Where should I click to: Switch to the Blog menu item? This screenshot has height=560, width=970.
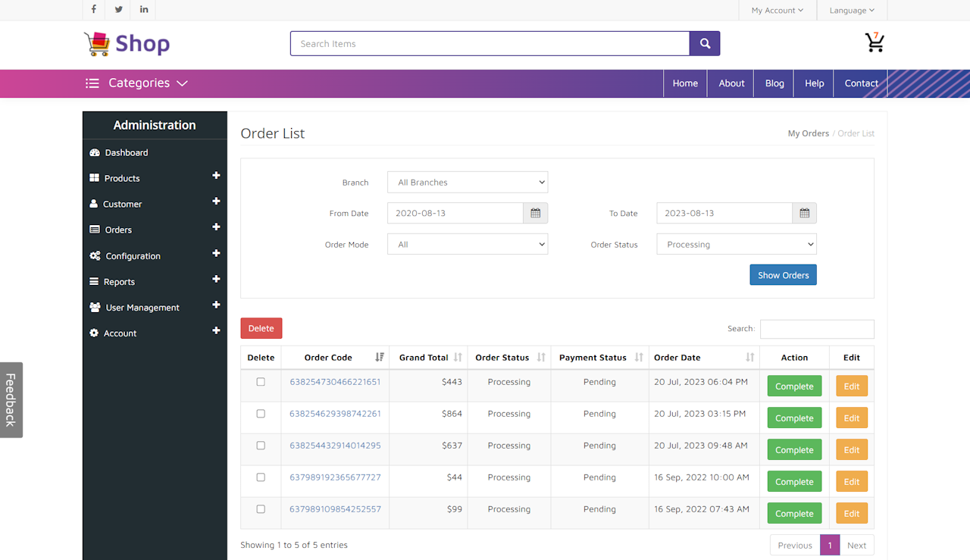pyautogui.click(x=774, y=83)
